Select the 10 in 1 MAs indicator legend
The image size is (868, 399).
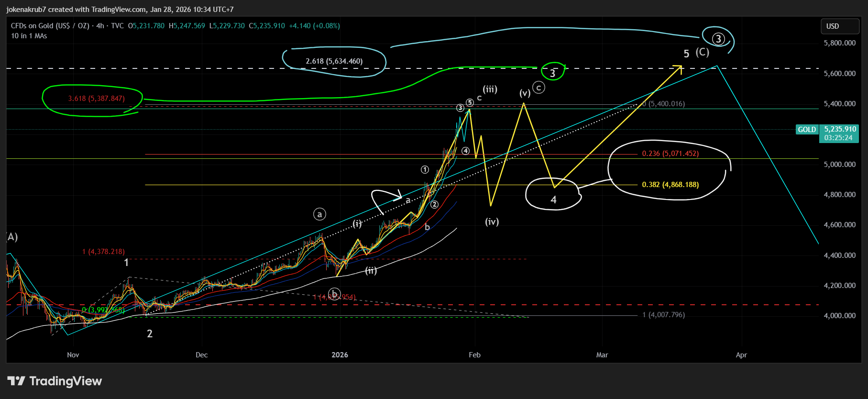coord(29,36)
